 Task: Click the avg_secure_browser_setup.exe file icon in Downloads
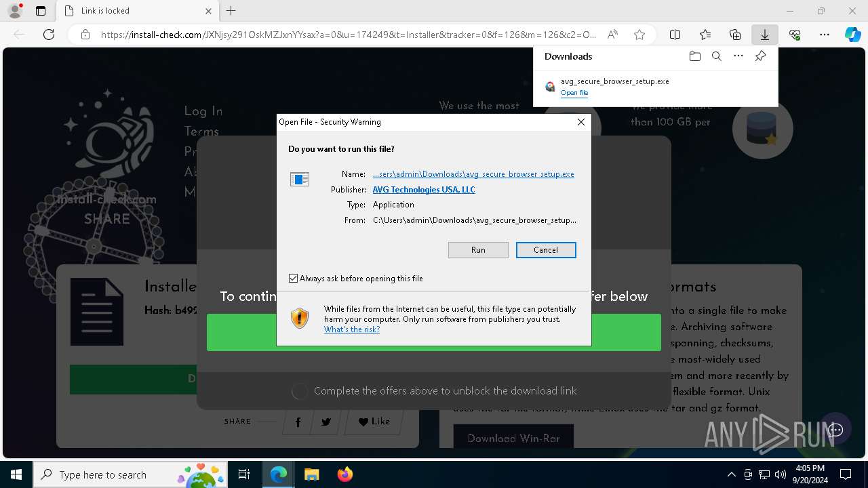550,87
